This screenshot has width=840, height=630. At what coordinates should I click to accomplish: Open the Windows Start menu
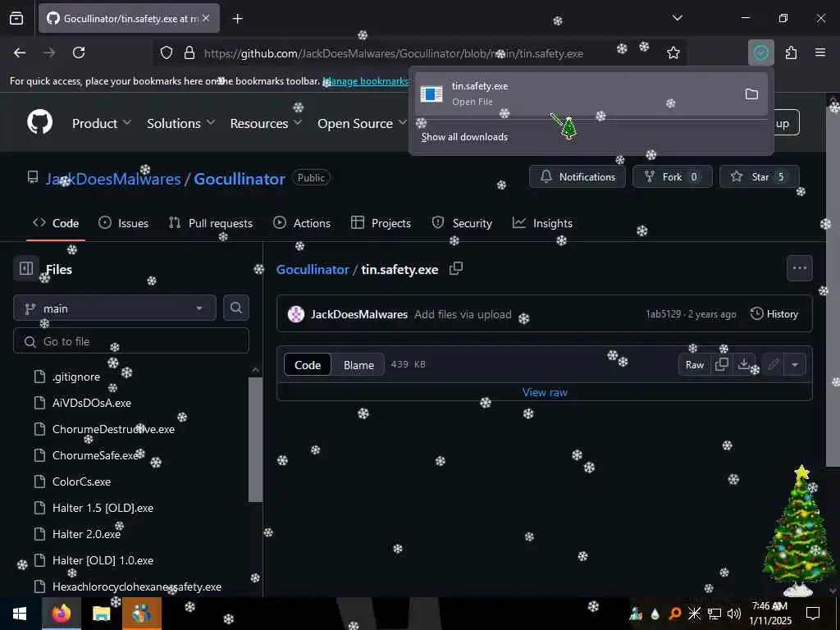pos(20,614)
